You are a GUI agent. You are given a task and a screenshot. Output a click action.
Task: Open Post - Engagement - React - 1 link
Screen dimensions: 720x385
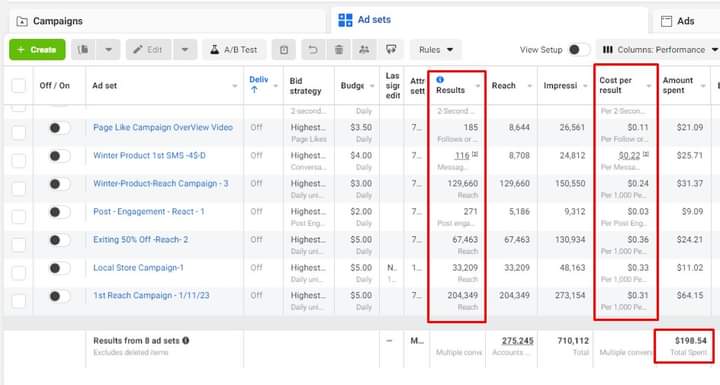pyautogui.click(x=149, y=211)
